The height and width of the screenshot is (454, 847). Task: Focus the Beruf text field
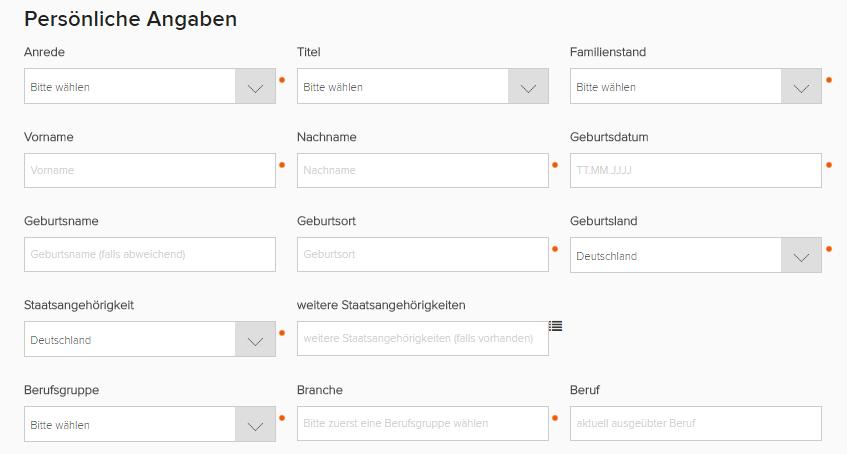pos(695,424)
